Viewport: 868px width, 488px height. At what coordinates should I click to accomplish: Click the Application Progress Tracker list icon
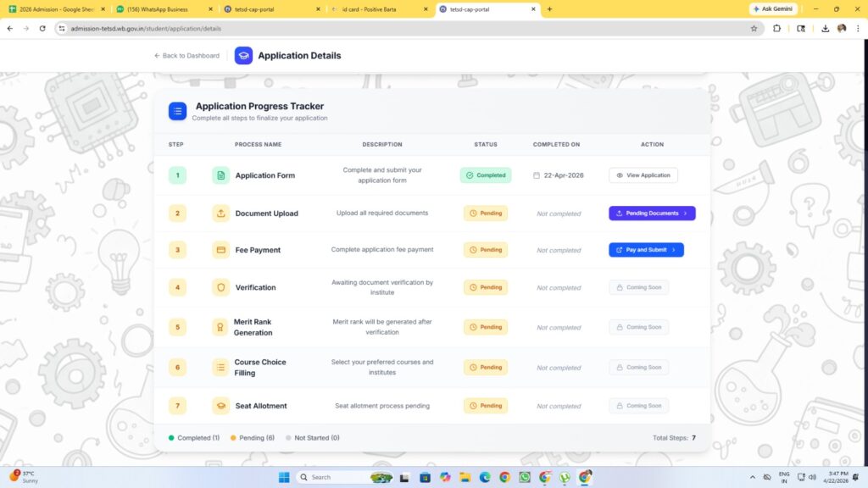177,111
